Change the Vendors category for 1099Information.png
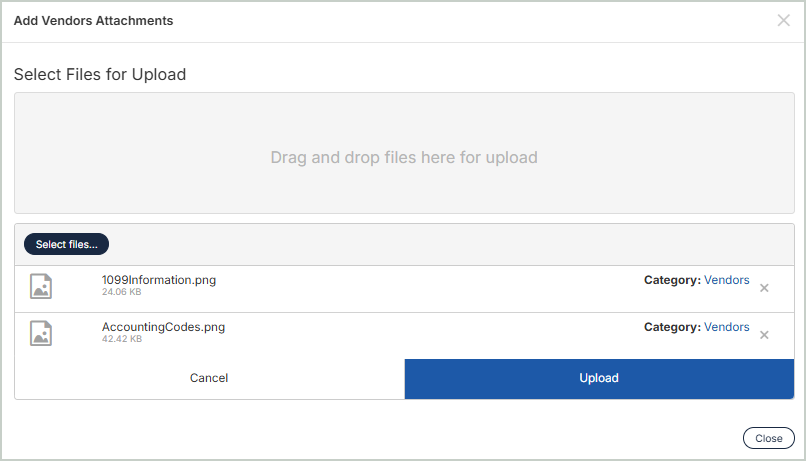Screen dimensions: 806x461 click(726, 280)
